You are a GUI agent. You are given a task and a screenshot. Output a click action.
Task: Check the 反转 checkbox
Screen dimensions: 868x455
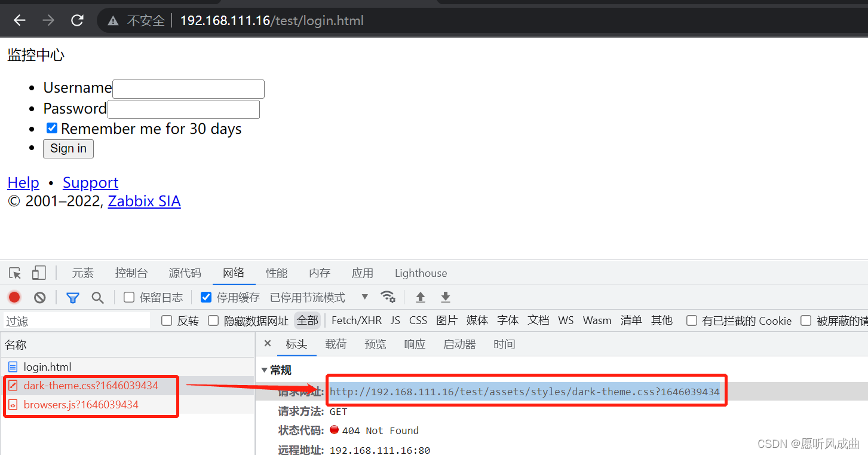pos(167,320)
